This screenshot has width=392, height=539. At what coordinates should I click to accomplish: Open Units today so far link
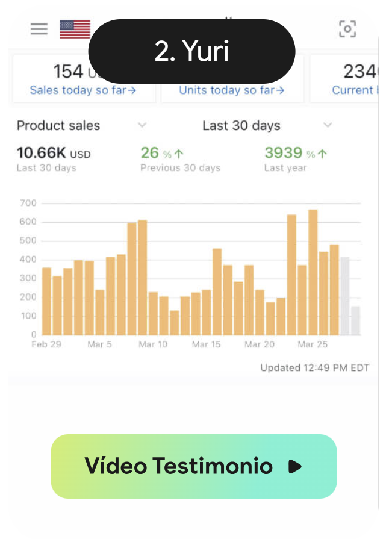pos(232,90)
